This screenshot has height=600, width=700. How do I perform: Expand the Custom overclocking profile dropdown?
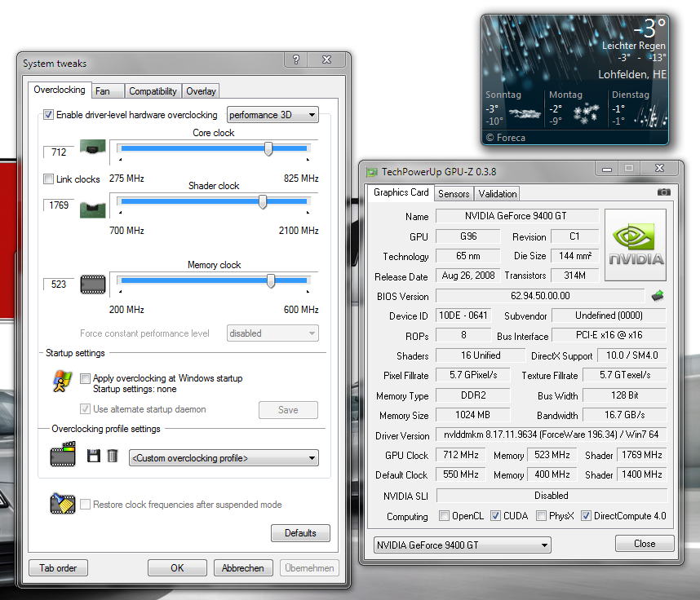click(224, 457)
